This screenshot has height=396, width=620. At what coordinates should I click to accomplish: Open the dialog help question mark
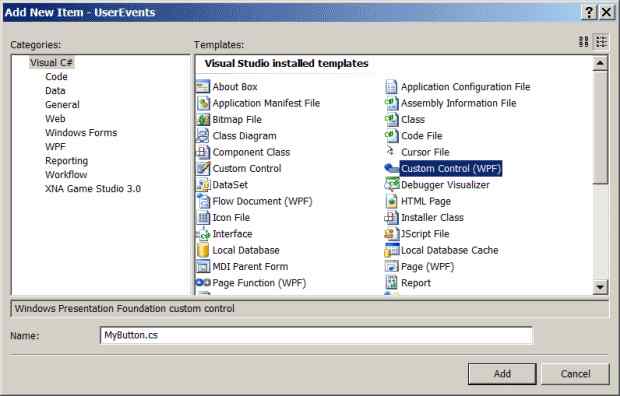[x=589, y=12]
